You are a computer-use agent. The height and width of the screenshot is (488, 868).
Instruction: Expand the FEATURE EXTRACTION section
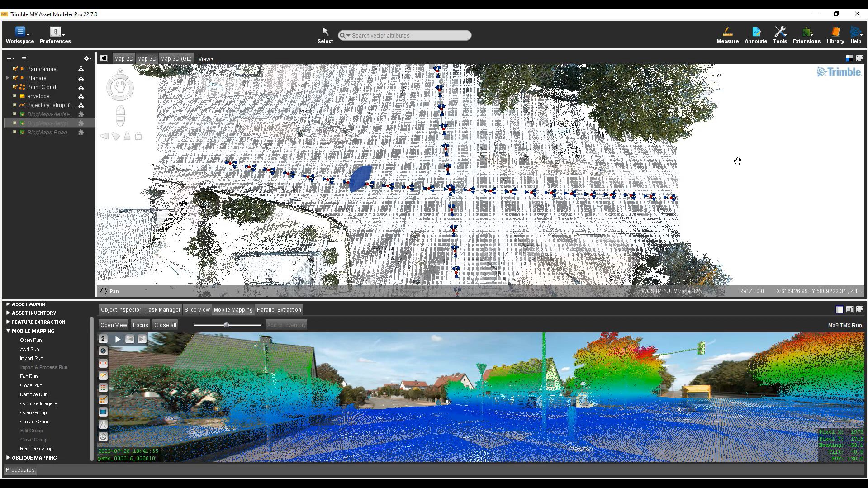click(8, 322)
